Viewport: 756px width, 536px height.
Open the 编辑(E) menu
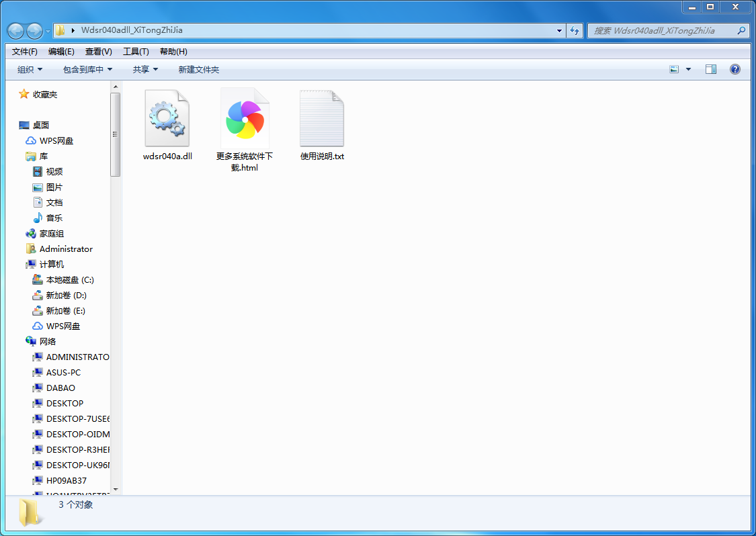tap(61, 52)
